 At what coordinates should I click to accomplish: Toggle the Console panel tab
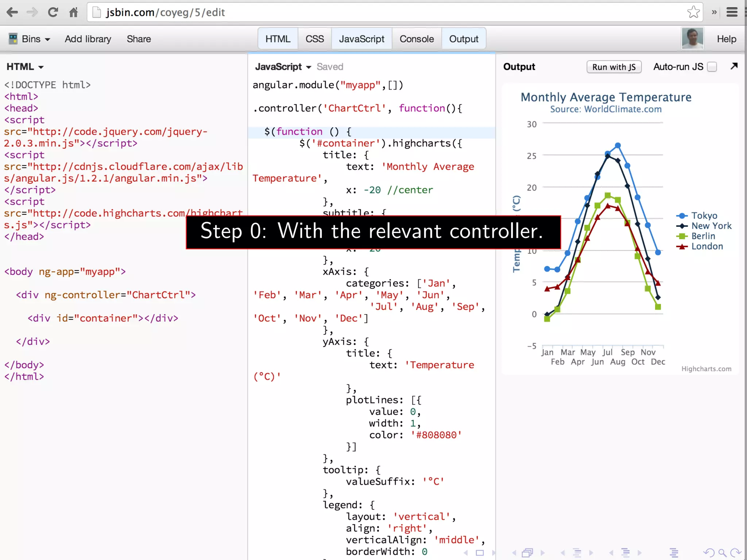click(417, 39)
